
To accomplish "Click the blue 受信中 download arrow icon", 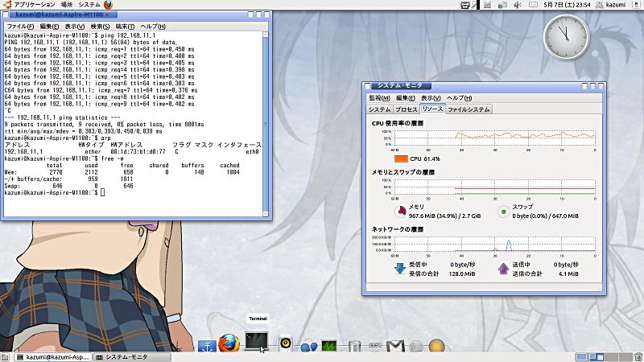I will point(399,269).
